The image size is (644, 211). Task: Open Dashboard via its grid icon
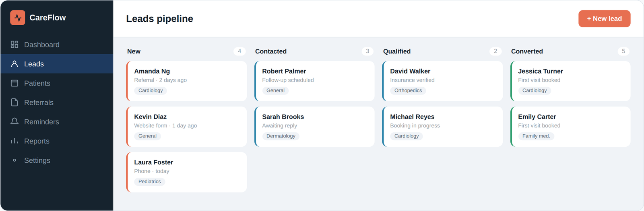tap(14, 45)
